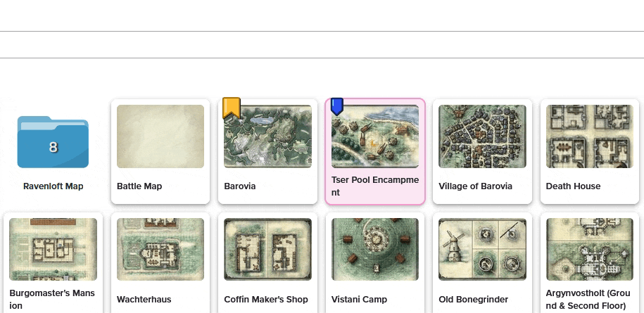Click the blue marker on Tser Pool Encampment
This screenshot has width=644, height=313.
337,106
